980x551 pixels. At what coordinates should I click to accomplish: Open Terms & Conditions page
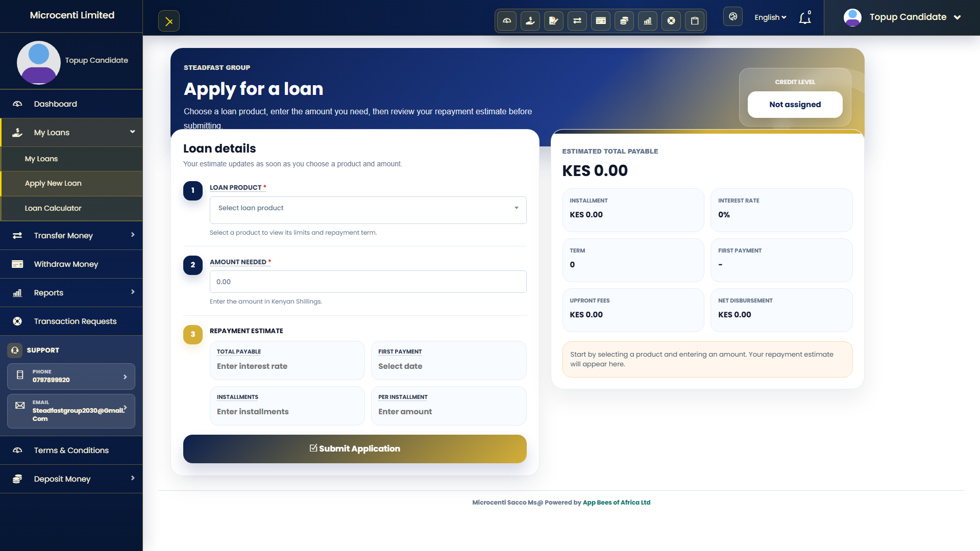click(71, 450)
